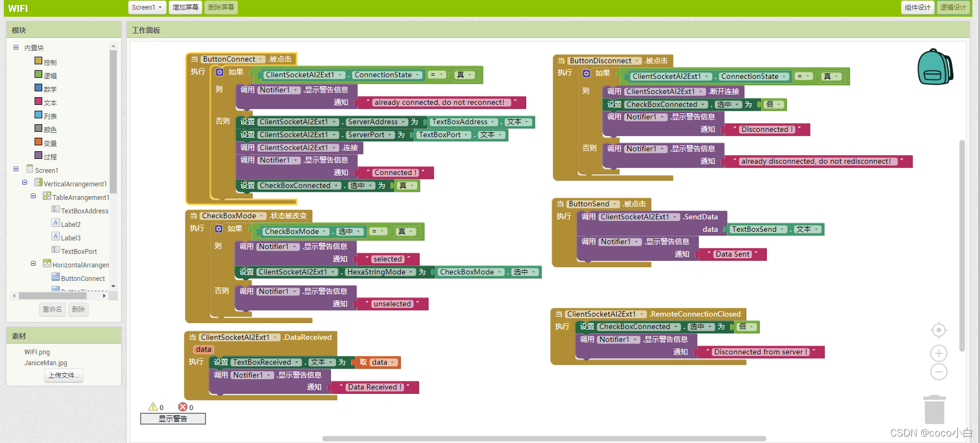This screenshot has width=980, height=443.
Task: Toggle the true value in CheckBoxMode condition
Action: [406, 232]
